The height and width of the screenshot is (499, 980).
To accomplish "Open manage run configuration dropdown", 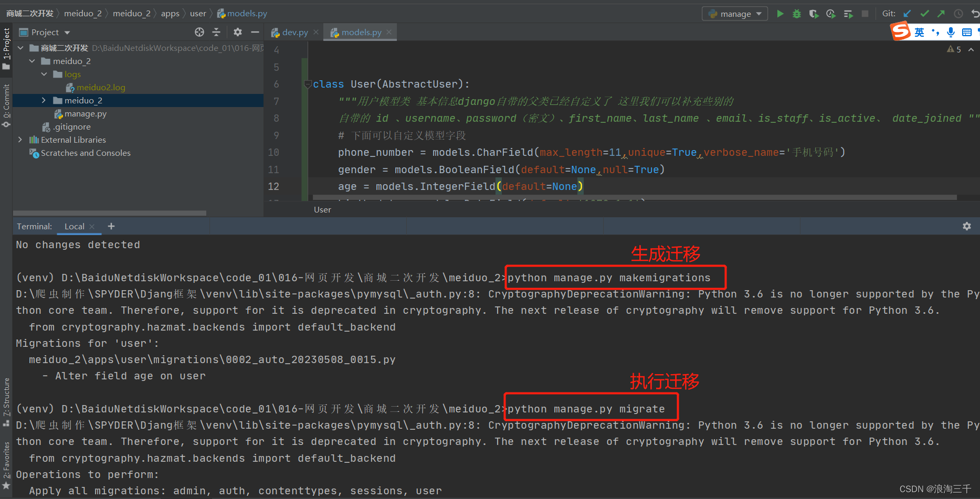I will coord(735,14).
